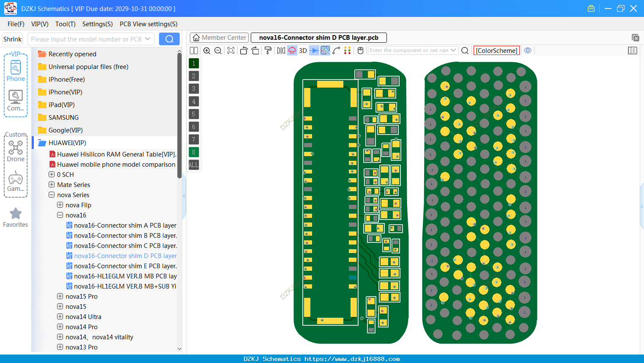The height and width of the screenshot is (363, 644).
Task: Open component or net name dropdown
Action: coord(453,50)
